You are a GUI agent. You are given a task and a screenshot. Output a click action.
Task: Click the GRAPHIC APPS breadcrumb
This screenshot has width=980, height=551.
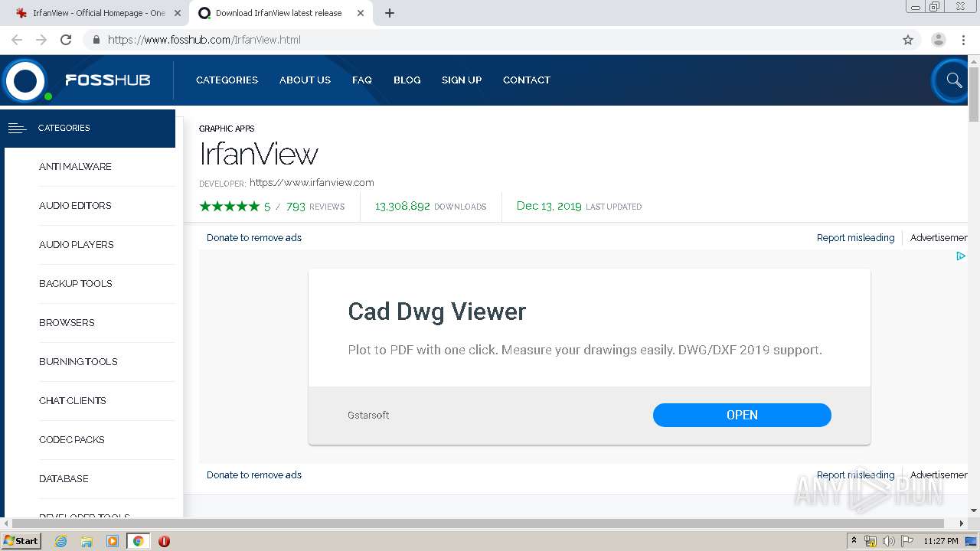[227, 129]
